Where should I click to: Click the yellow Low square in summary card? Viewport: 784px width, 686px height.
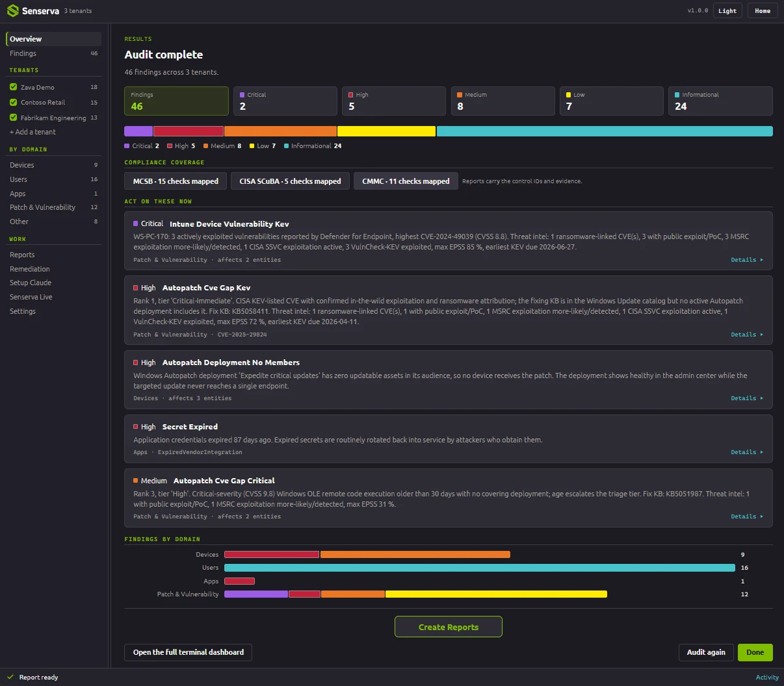click(569, 95)
